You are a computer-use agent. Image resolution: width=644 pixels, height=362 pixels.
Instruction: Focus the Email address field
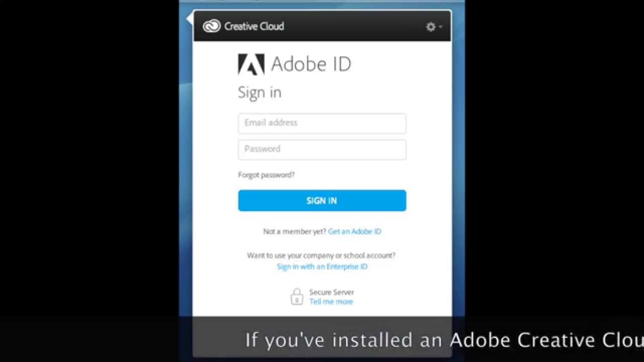click(322, 123)
